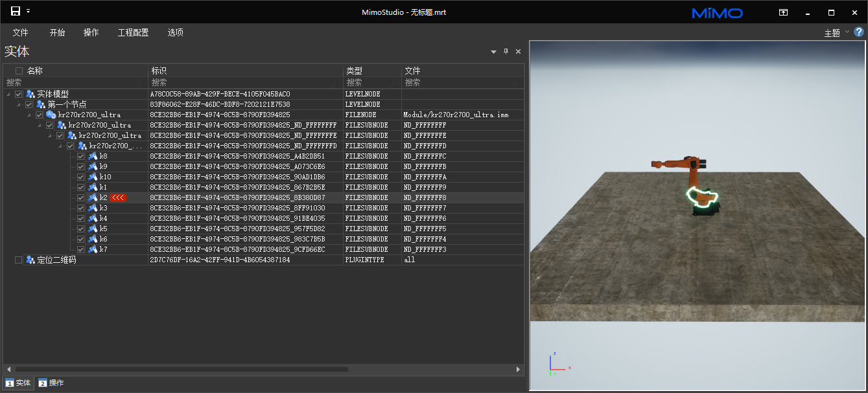Toggle the select-all checkbox in 名称 header
The width and height of the screenshot is (868, 393).
(x=19, y=71)
